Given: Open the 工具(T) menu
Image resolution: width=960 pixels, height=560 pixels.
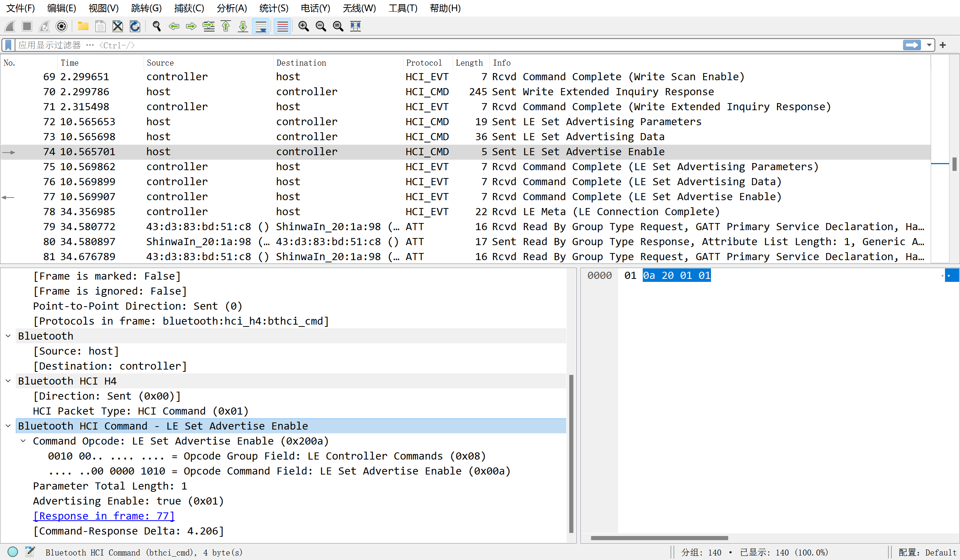Looking at the screenshot, I should coord(403,8).
